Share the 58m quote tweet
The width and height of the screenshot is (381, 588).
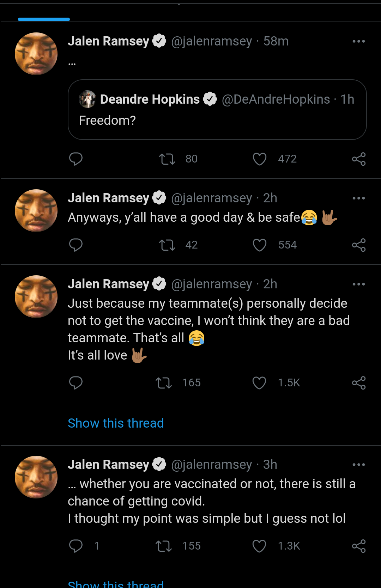359,159
